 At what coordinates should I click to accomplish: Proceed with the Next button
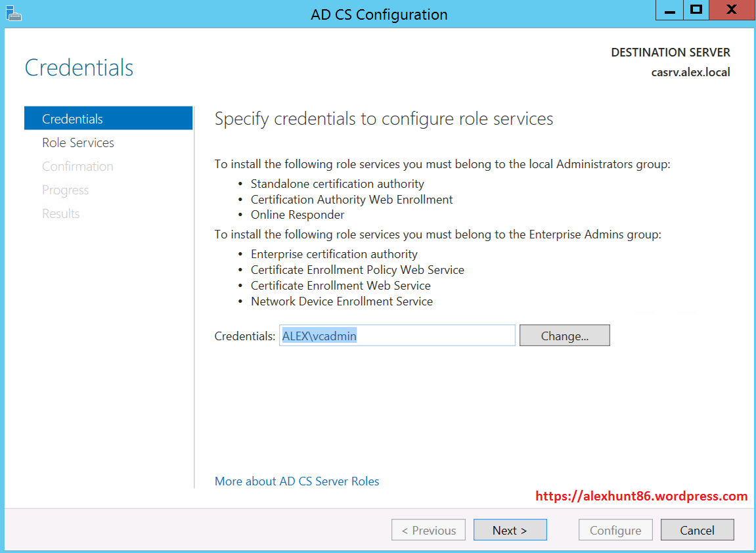click(x=510, y=530)
